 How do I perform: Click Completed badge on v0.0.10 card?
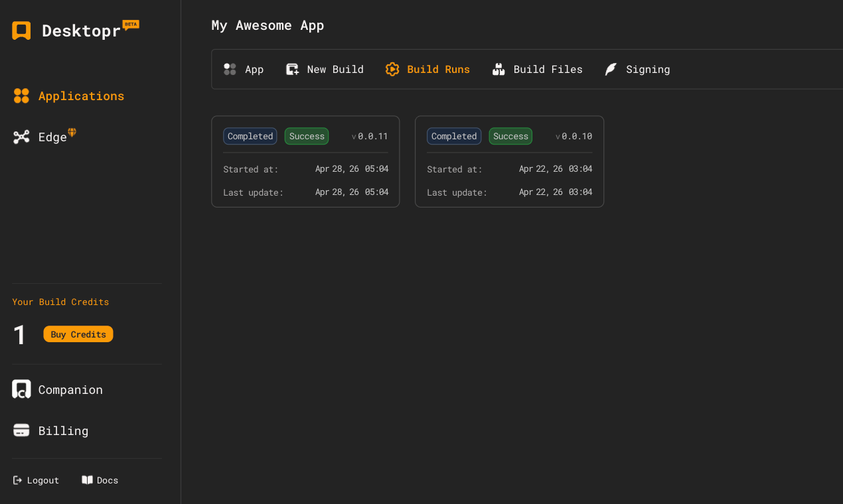coord(454,136)
